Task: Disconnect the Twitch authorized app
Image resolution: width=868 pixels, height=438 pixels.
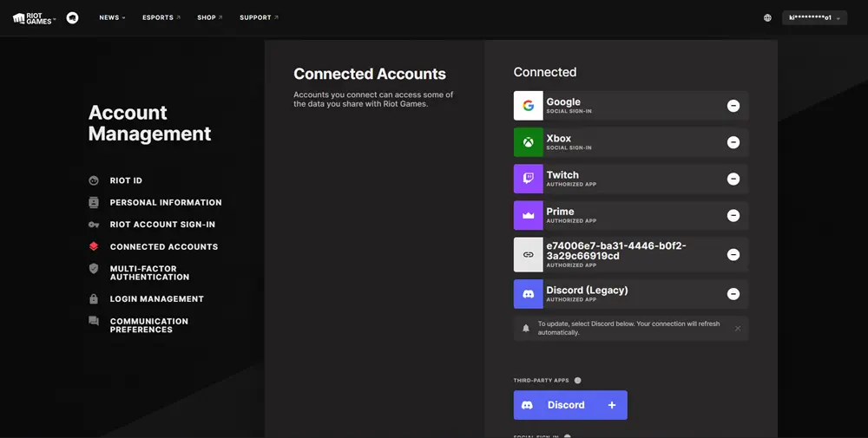Action: click(733, 179)
